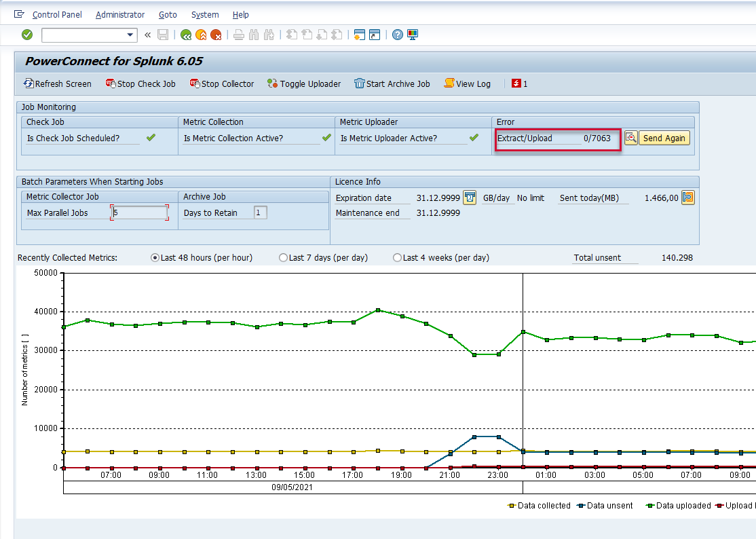
Task: Open the SAP window menu icon
Action: pos(19,14)
